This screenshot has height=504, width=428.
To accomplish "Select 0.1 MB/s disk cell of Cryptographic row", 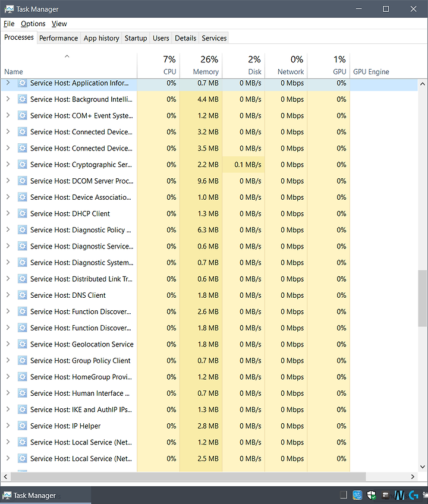I will click(243, 165).
